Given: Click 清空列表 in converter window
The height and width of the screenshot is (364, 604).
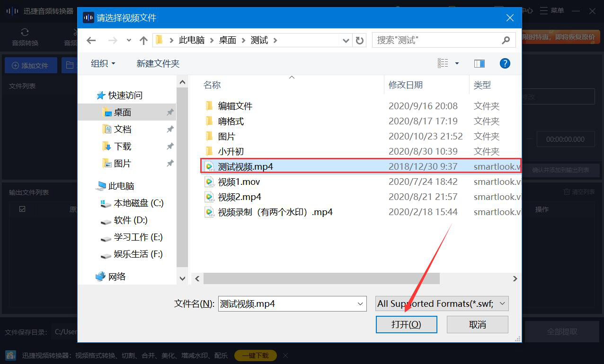Looking at the screenshot, I should [579, 192].
